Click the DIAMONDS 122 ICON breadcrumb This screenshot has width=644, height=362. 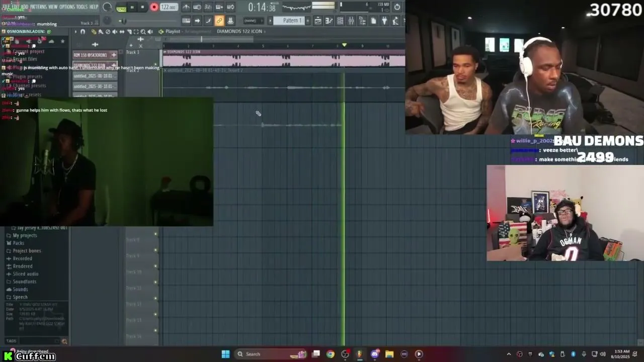coord(239,31)
